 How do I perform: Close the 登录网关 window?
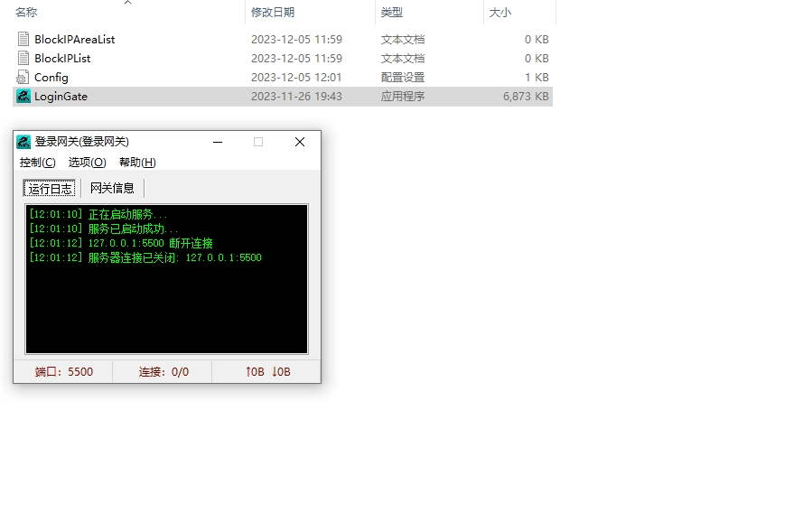pyautogui.click(x=299, y=142)
